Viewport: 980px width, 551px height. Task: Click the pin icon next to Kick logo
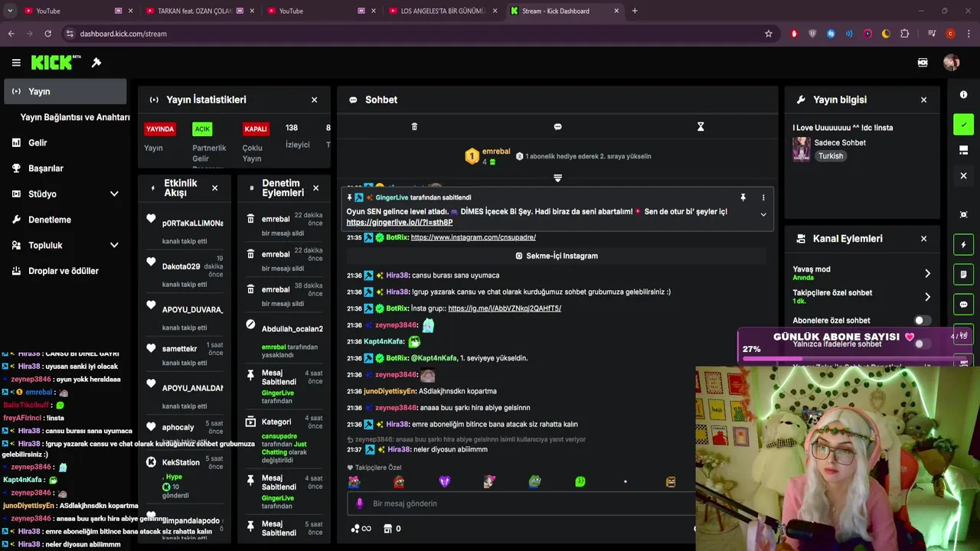click(x=96, y=63)
